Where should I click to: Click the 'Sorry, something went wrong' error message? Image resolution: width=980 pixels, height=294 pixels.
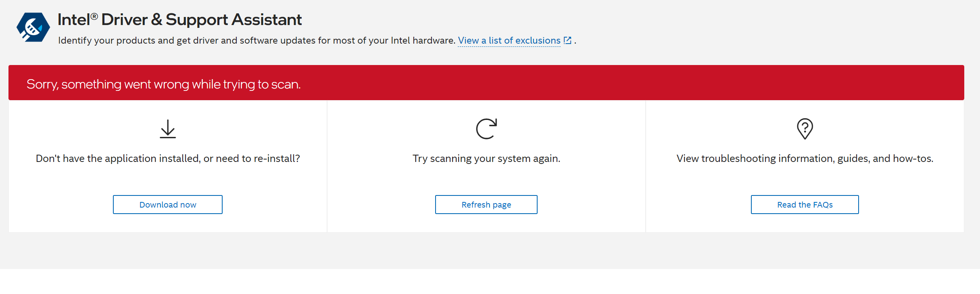tap(163, 84)
